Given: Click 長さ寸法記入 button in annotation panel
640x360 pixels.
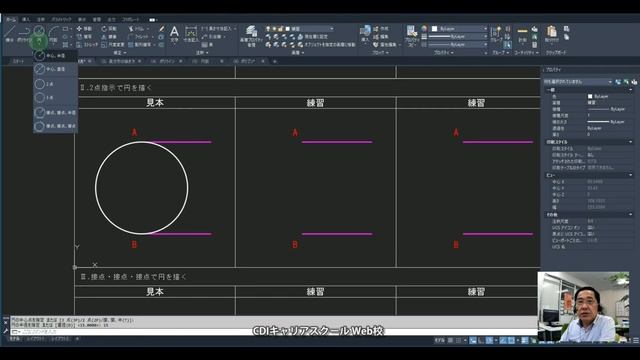Looking at the screenshot, I should (x=217, y=29).
